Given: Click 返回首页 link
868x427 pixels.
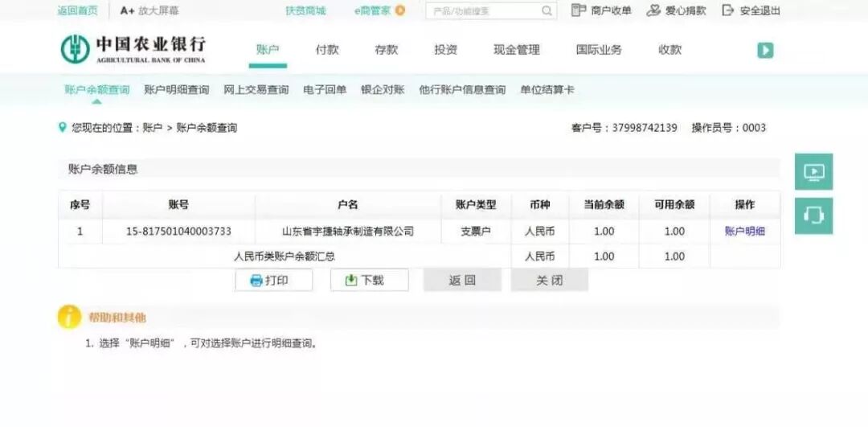Looking at the screenshot, I should click(x=77, y=10).
